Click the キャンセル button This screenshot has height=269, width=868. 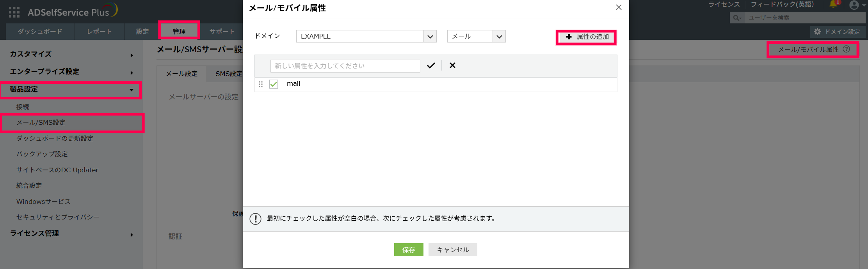tap(453, 250)
